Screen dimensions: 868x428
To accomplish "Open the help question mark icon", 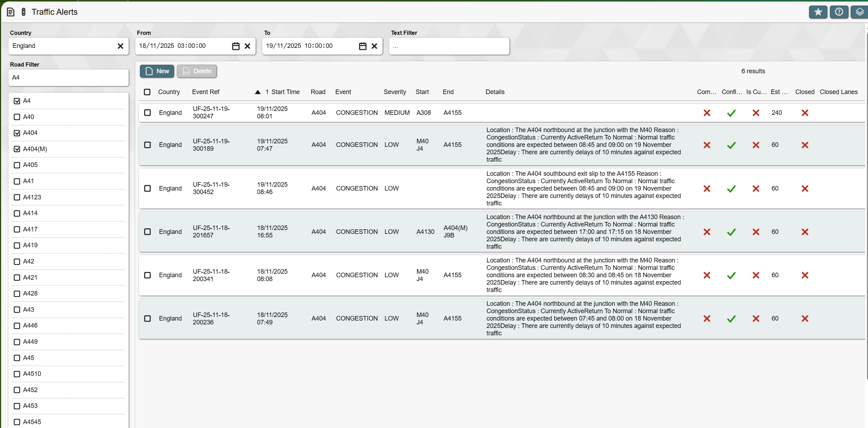I will pos(839,12).
